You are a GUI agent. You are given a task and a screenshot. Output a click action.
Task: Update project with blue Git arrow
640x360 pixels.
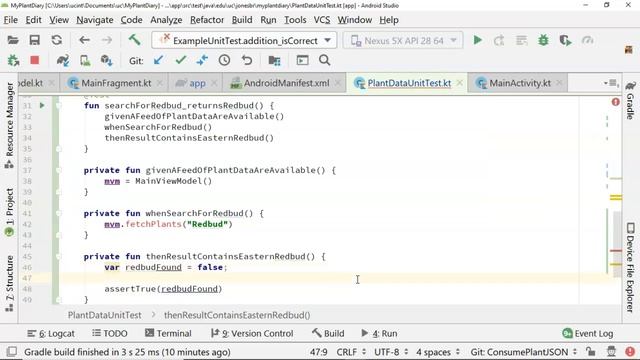pyautogui.click(x=158, y=60)
